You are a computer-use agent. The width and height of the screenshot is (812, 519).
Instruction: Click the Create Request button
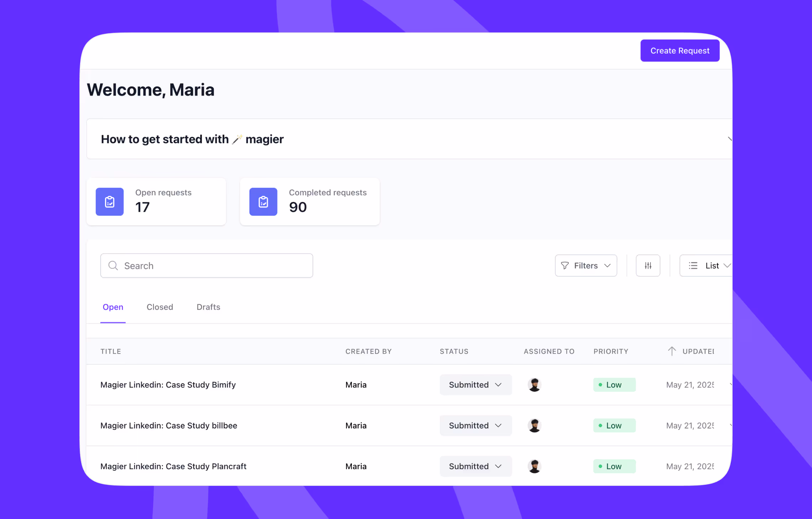tap(680, 51)
